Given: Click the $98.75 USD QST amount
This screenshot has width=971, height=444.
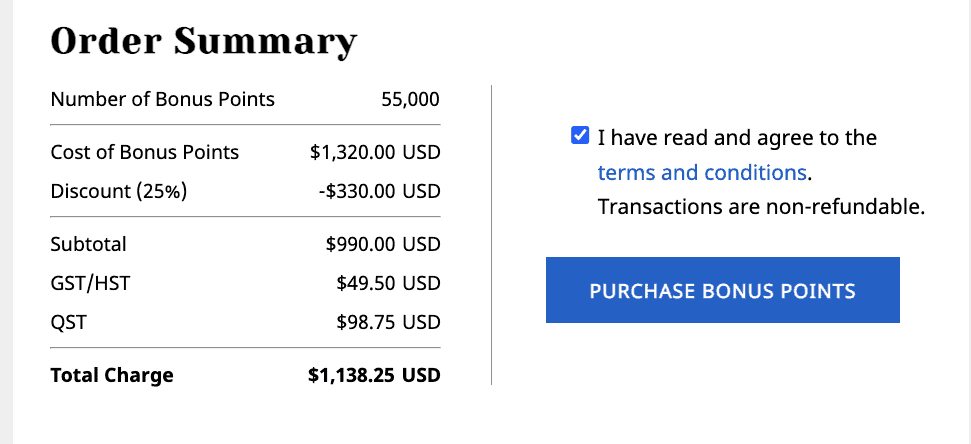Looking at the screenshot, I should pos(388,323).
